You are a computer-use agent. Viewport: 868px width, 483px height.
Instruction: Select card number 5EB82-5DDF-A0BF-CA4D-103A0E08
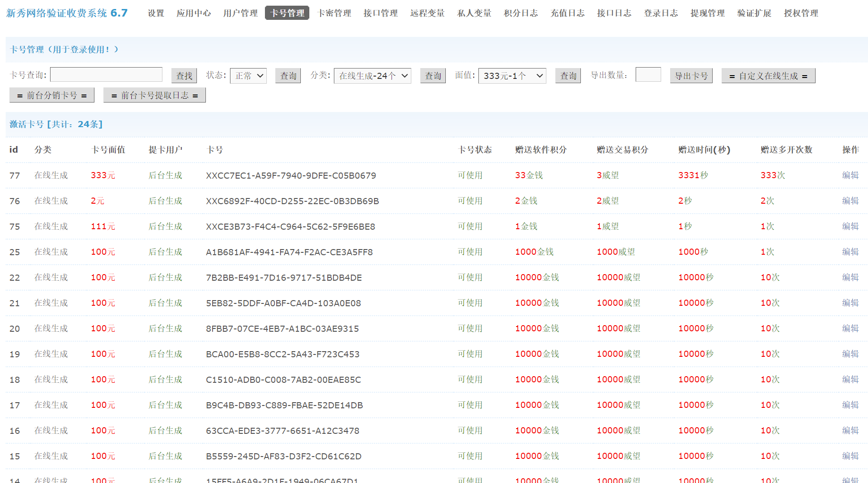pyautogui.click(x=283, y=303)
